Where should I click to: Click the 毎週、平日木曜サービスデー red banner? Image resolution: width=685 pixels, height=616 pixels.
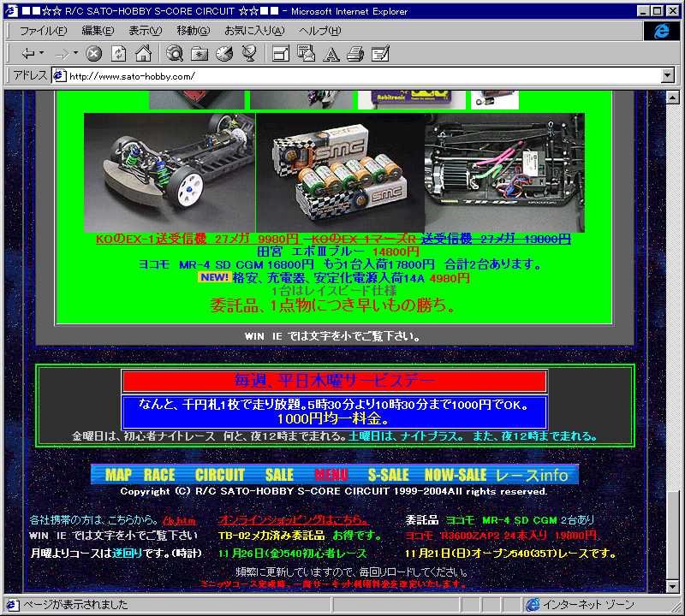click(334, 381)
